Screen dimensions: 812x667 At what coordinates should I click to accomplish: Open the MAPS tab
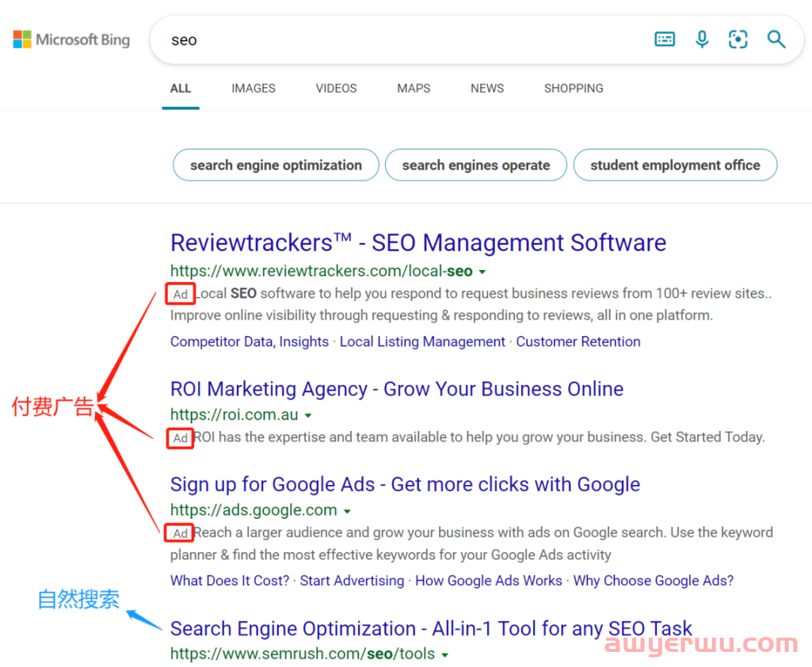414,89
